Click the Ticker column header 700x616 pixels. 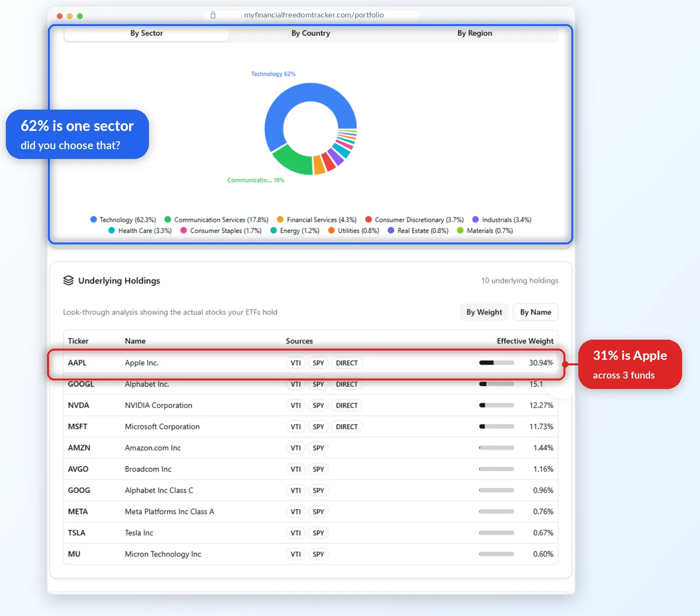coord(78,341)
